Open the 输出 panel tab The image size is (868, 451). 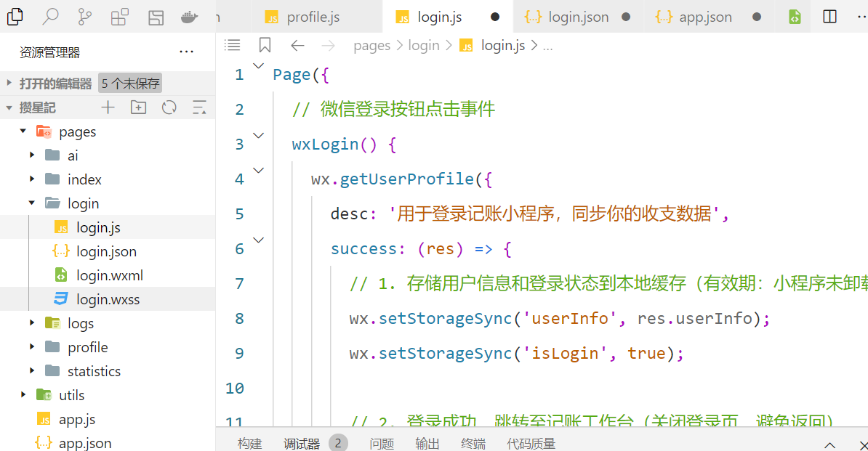[x=427, y=443]
